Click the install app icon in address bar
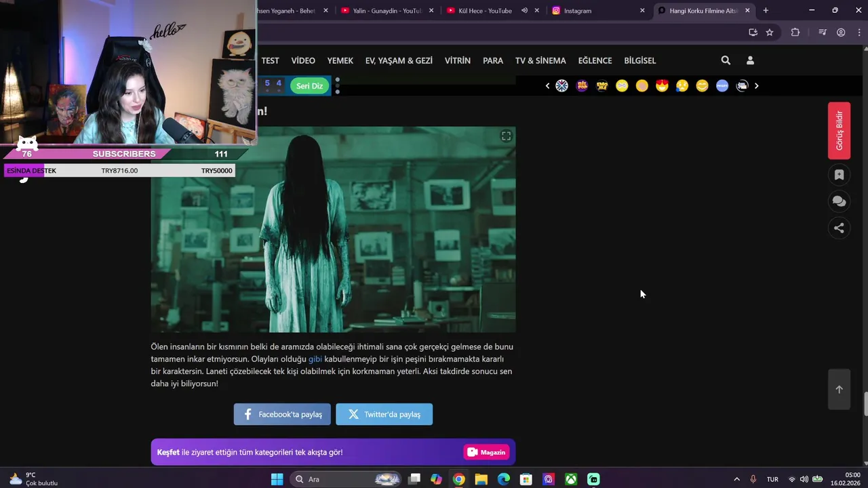868x488 pixels. tap(753, 32)
